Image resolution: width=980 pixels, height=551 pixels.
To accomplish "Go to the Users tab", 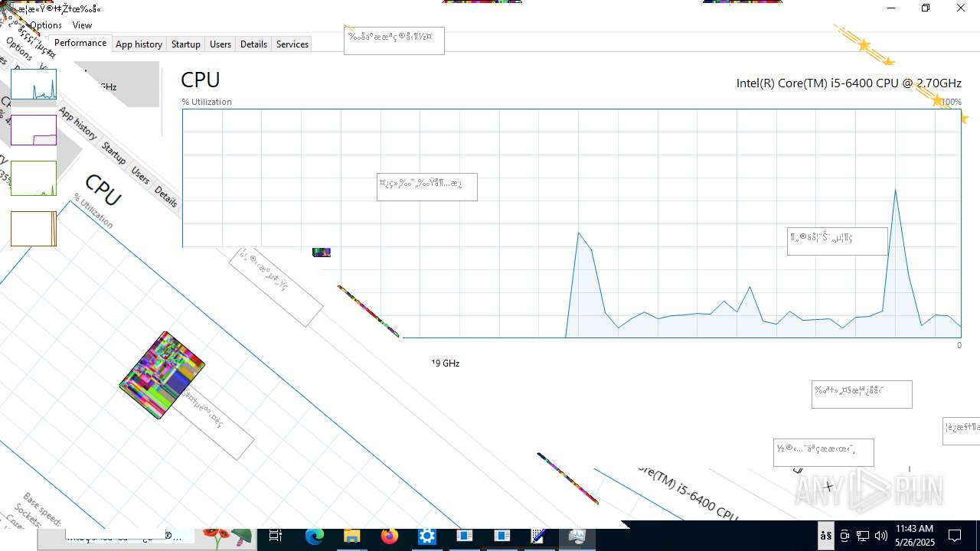I will [x=220, y=44].
